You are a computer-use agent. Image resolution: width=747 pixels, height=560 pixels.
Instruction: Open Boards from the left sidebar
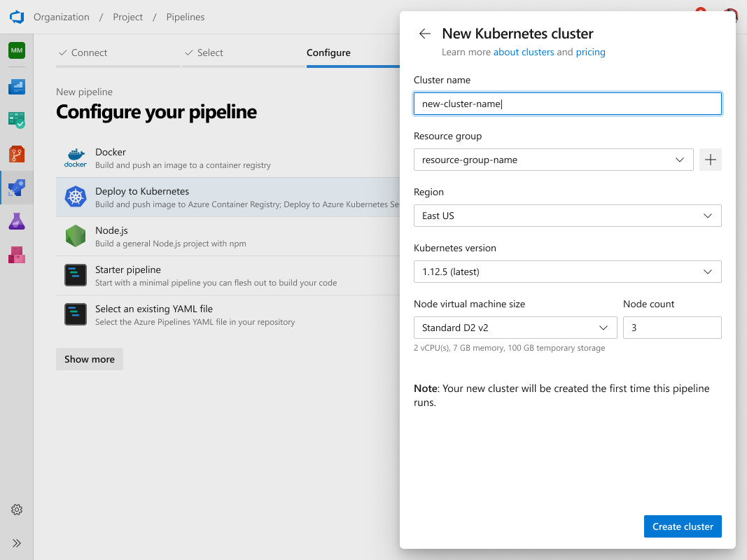coord(17,119)
